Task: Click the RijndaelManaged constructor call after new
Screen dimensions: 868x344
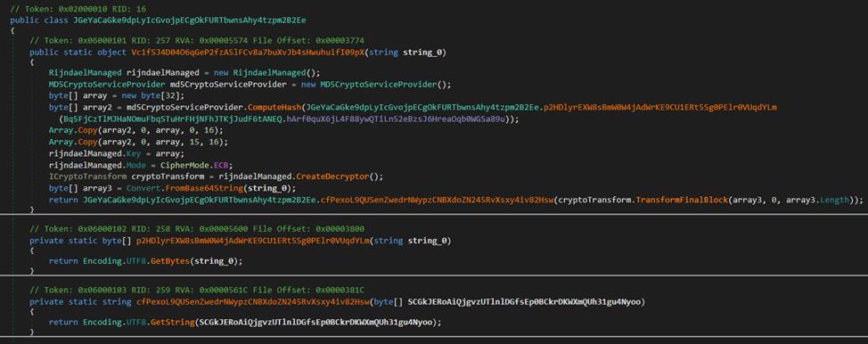Action: (x=277, y=73)
